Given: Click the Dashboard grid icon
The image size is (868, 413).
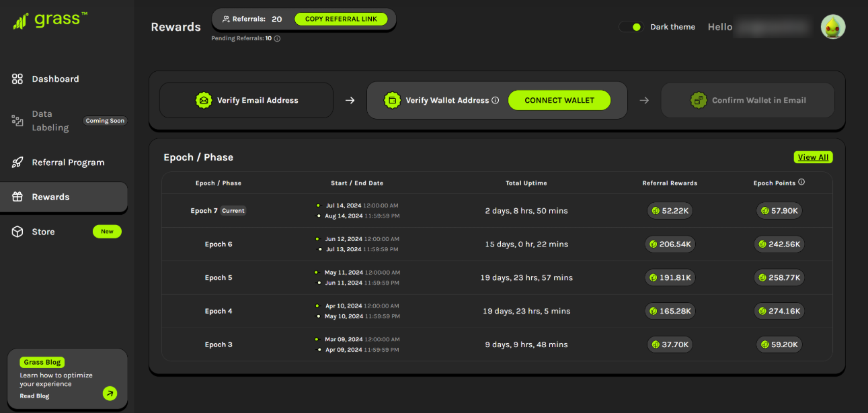Looking at the screenshot, I should click(17, 79).
